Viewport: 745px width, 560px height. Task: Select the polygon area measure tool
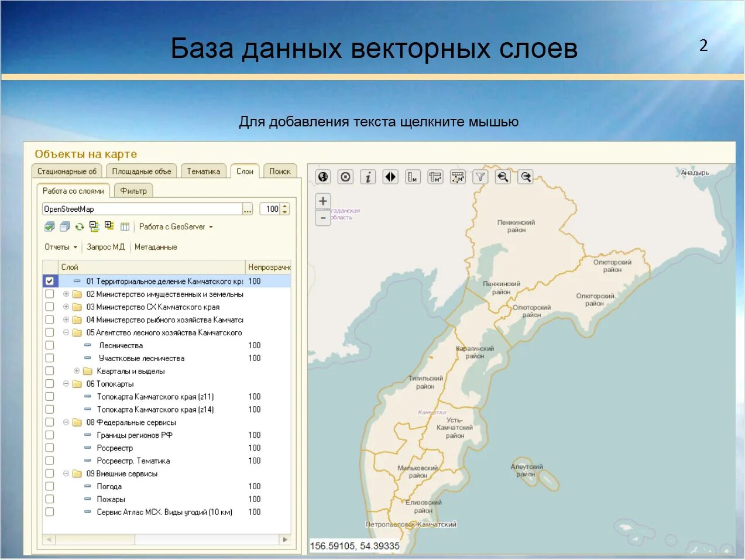coord(458,177)
